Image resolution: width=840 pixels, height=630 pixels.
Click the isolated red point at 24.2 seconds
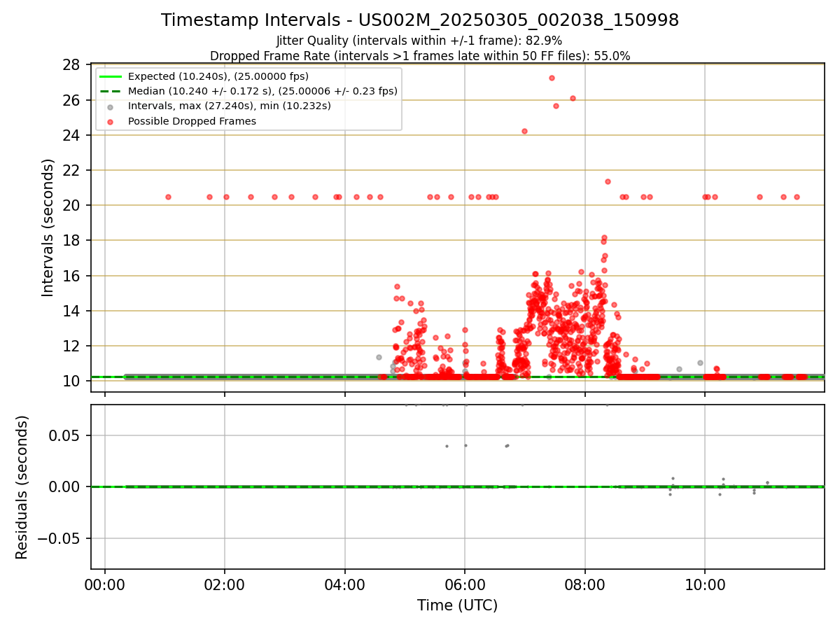(524, 131)
